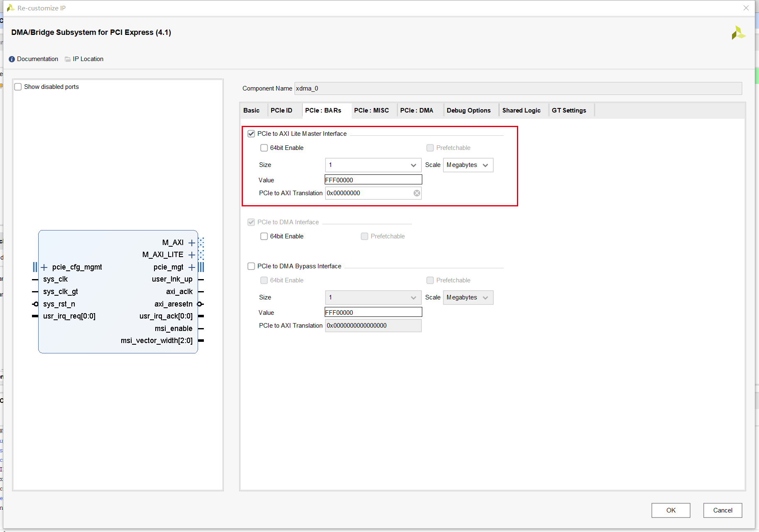Click the Documentation info icon
The width and height of the screenshot is (759, 532).
12,59
